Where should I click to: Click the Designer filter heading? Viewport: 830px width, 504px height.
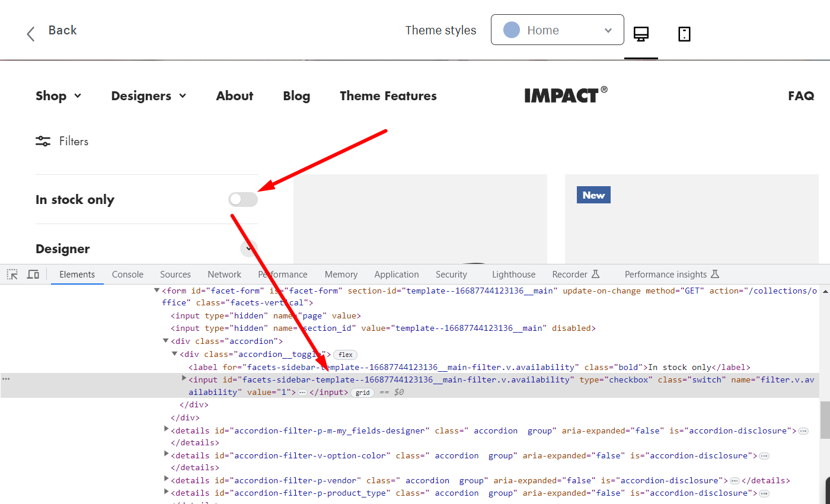[63, 249]
